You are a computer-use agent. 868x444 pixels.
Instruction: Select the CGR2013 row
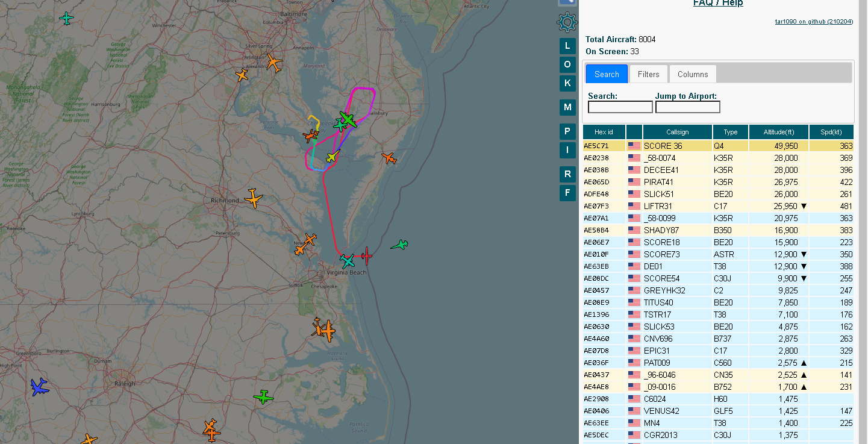pos(718,435)
